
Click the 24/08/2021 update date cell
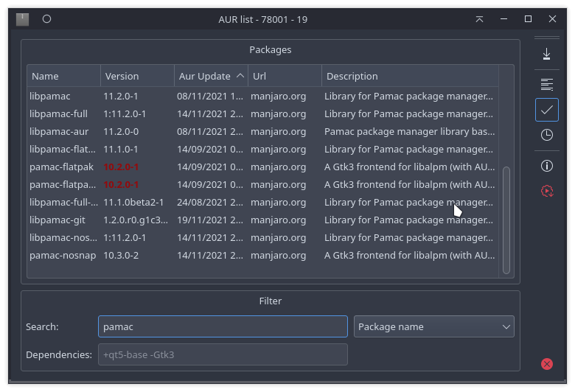pyautogui.click(x=210, y=202)
